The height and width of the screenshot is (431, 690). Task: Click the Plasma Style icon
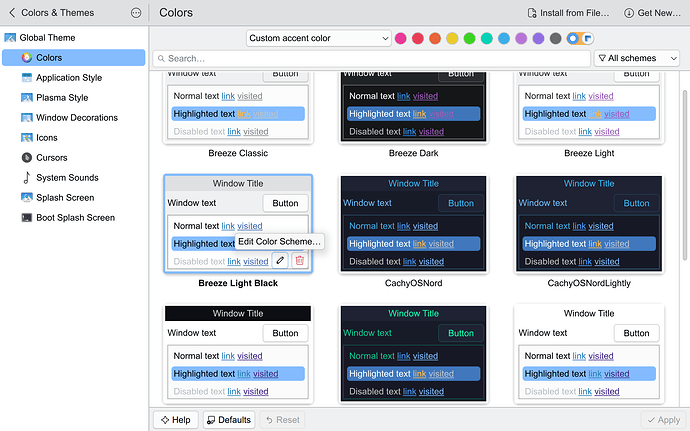point(27,98)
